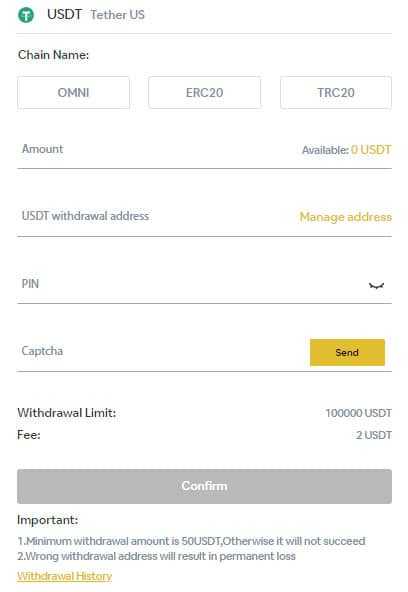The image size is (408, 592).
Task: Click the Tether US label
Action: tap(117, 15)
